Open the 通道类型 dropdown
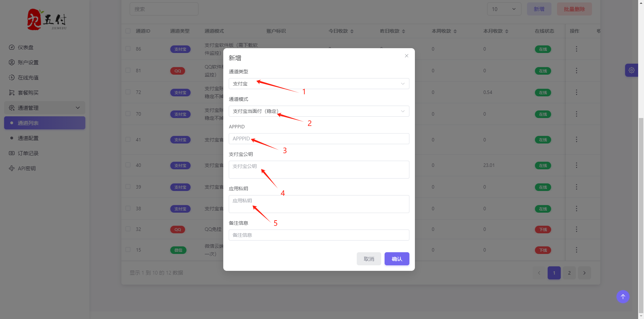 [319, 84]
